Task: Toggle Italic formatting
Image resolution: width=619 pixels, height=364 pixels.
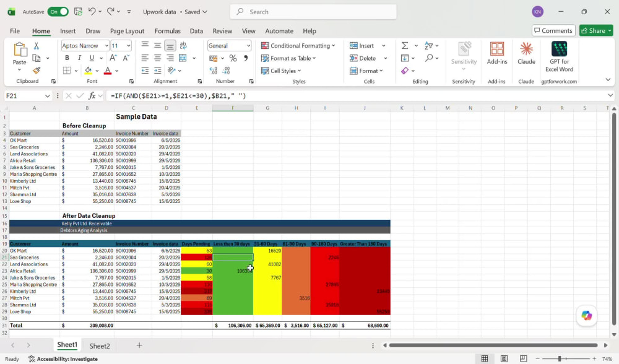Action: [x=79, y=58]
